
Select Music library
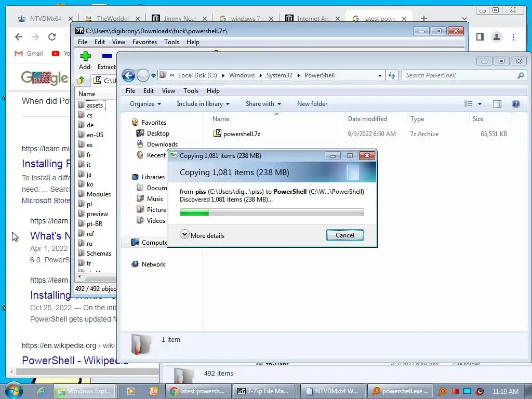[x=150, y=199]
